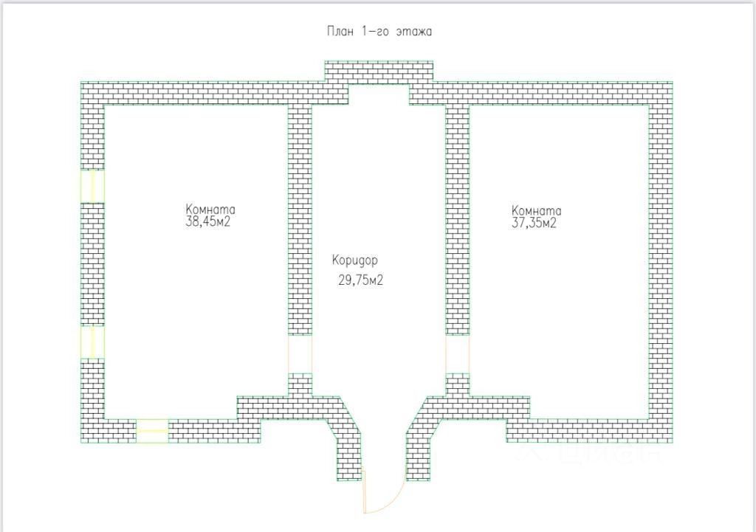
Task: Click the right exterior brick wall
Action: coord(660,262)
